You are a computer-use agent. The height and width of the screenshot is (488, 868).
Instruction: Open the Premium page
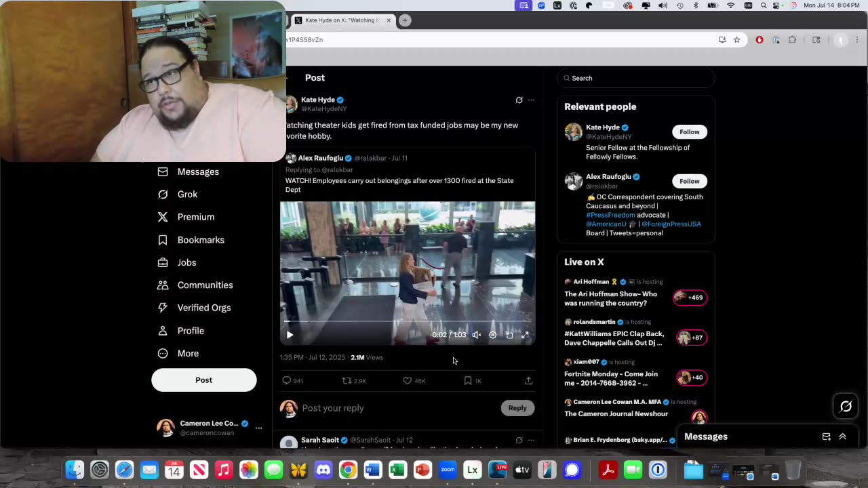click(x=186, y=217)
